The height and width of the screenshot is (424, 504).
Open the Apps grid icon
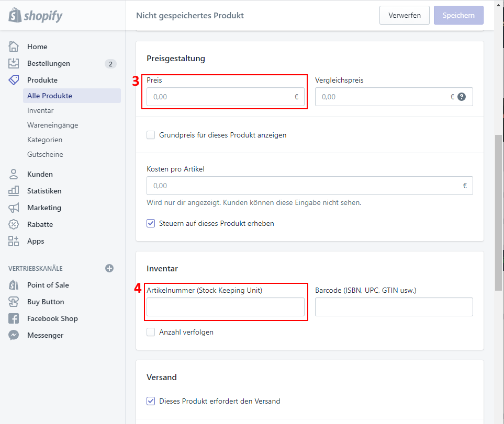pyautogui.click(x=14, y=241)
